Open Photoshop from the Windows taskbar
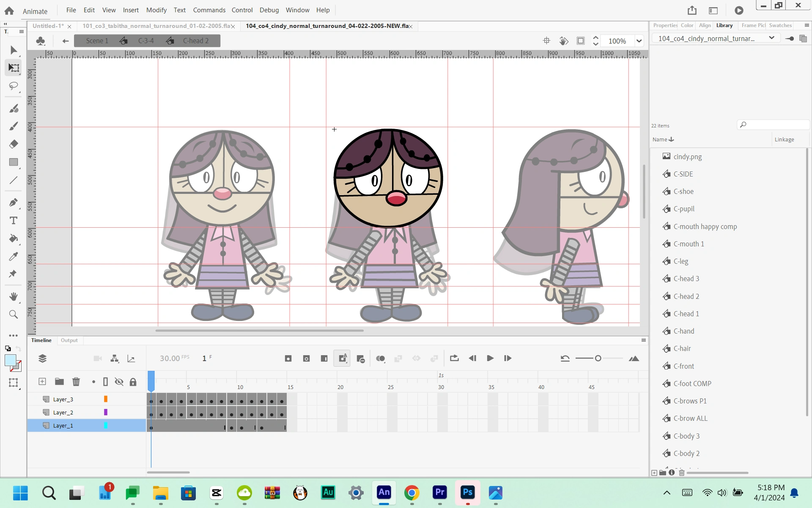The image size is (812, 508). 467,492
